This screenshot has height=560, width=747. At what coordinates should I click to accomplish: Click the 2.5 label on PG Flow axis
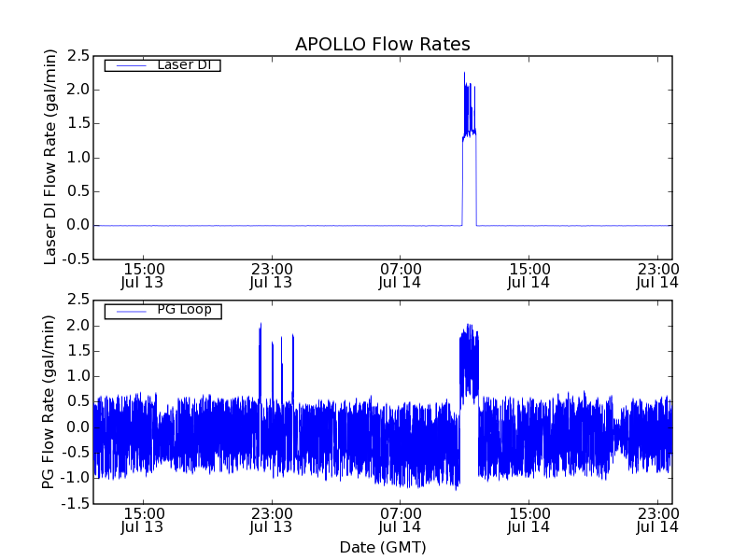78,300
